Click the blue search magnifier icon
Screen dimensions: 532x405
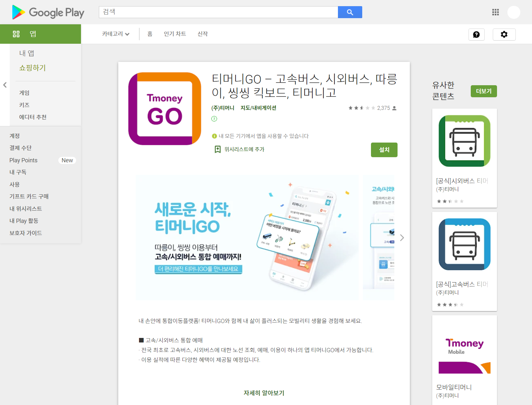pyautogui.click(x=350, y=12)
